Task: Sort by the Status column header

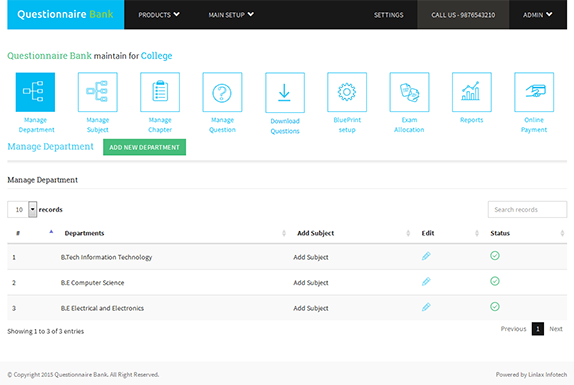Action: click(500, 233)
